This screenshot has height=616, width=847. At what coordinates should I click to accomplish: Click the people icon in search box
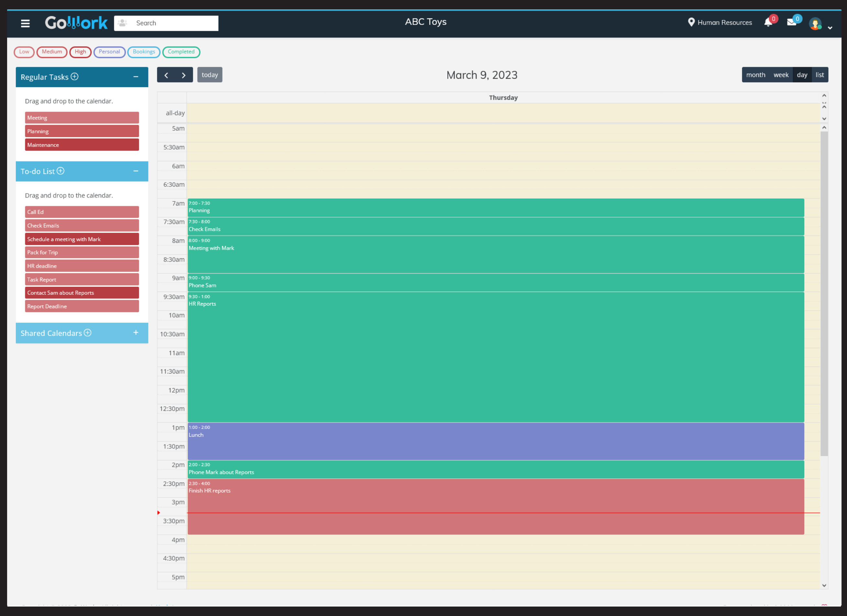[x=122, y=23]
